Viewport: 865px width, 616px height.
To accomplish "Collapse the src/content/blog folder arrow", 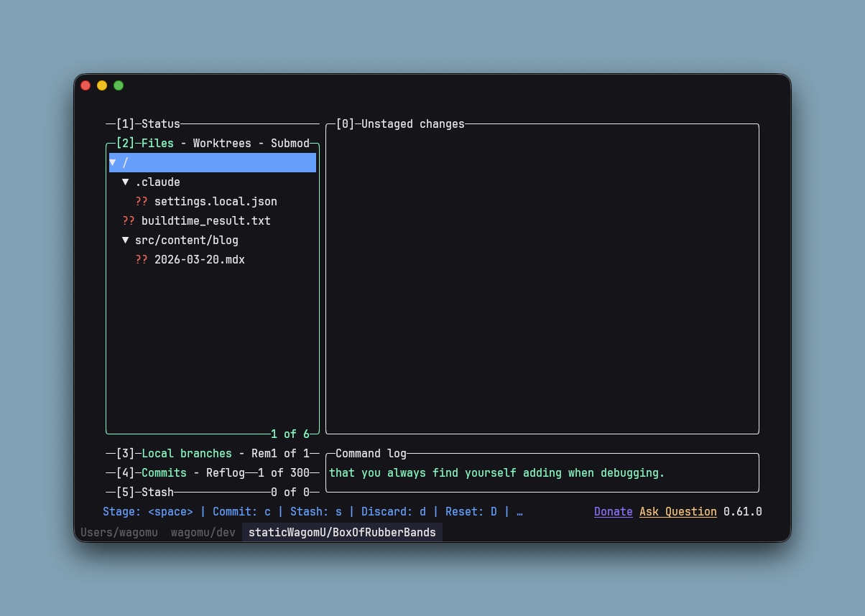I will (x=126, y=241).
